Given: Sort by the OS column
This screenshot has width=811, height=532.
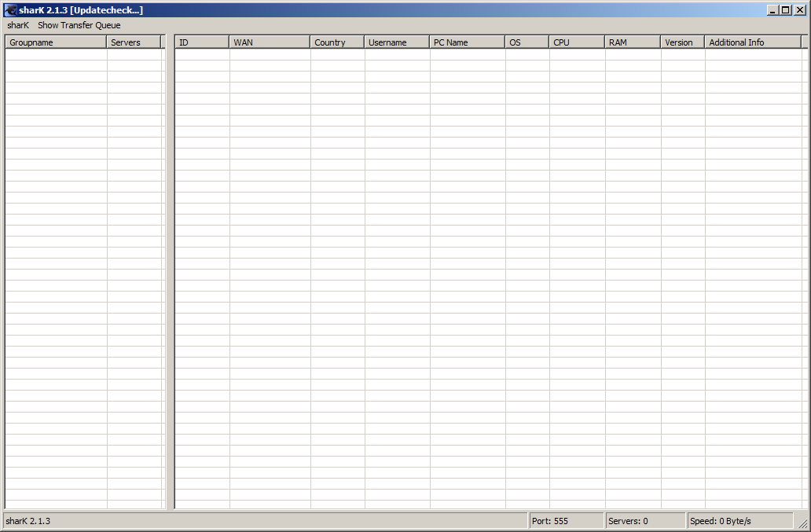Looking at the screenshot, I should 527,42.
